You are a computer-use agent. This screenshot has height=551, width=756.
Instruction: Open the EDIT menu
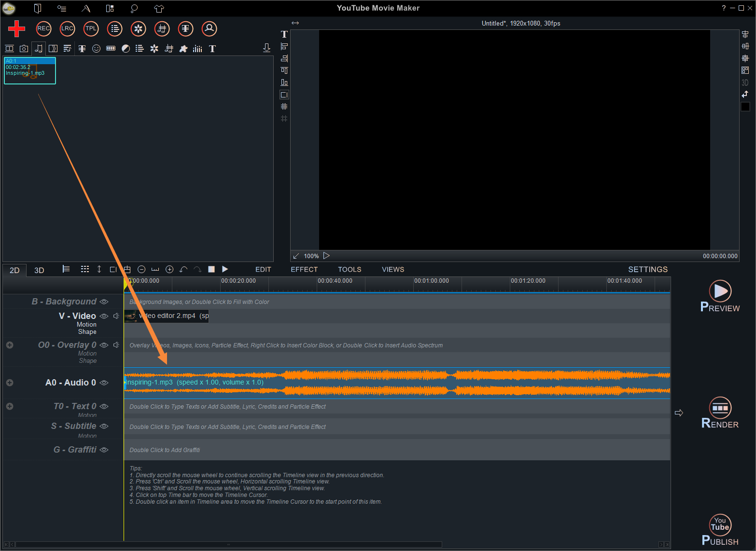pos(263,270)
